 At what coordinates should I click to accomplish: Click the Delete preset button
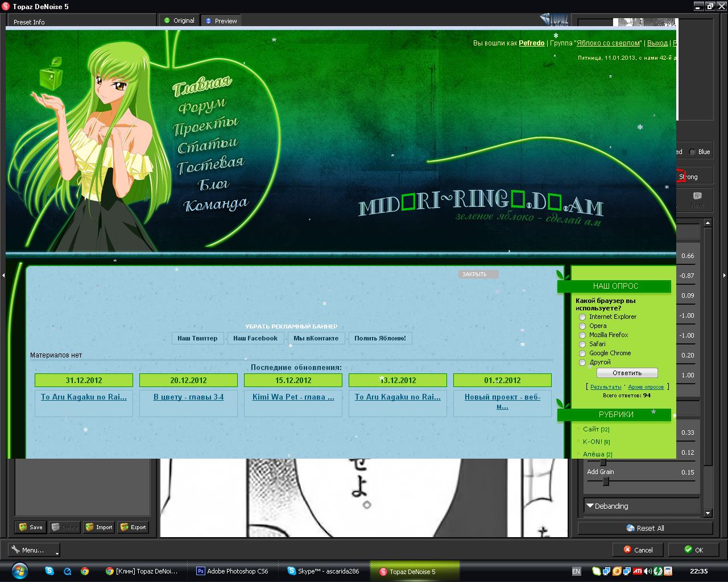point(65,527)
